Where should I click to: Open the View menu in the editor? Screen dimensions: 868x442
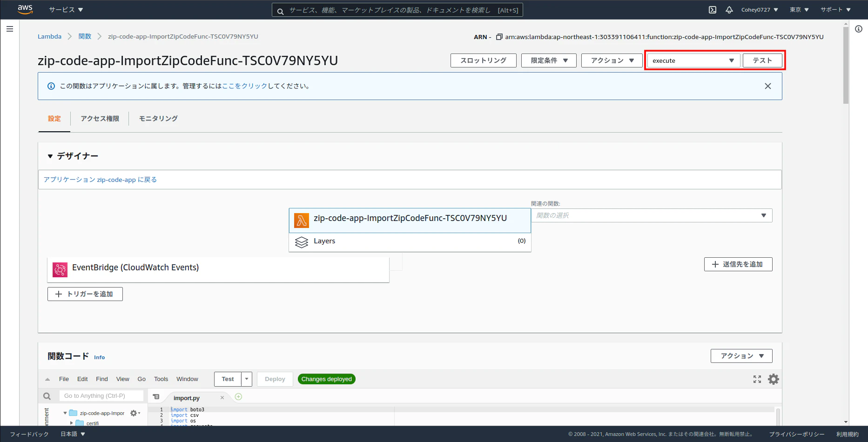pyautogui.click(x=123, y=379)
